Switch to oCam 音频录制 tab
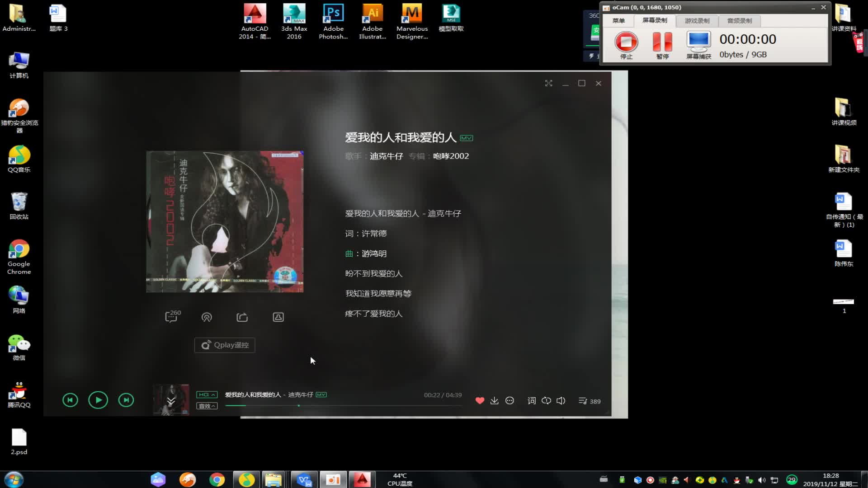Image resolution: width=868 pixels, height=488 pixels. (x=739, y=21)
